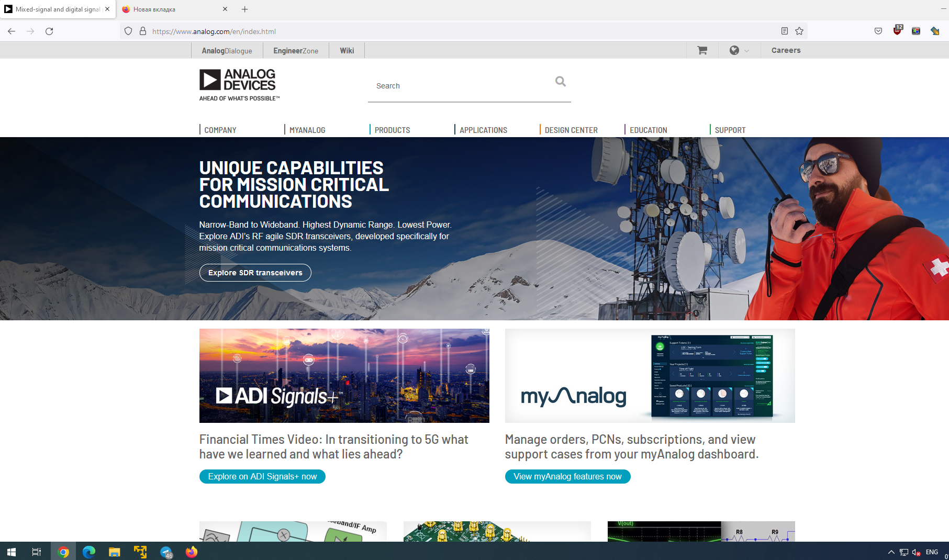The width and height of the screenshot is (949, 560).
Task: Click the globe region selector icon
Action: [x=734, y=50]
